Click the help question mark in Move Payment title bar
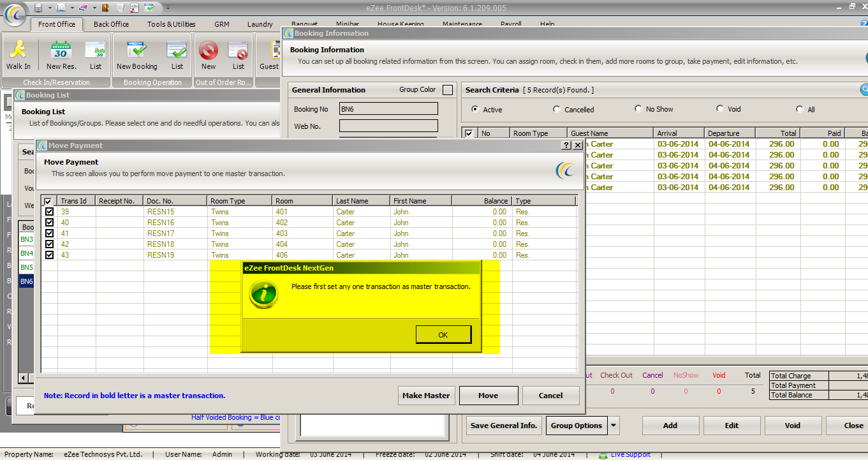This screenshot has width=868, height=460. [566, 145]
